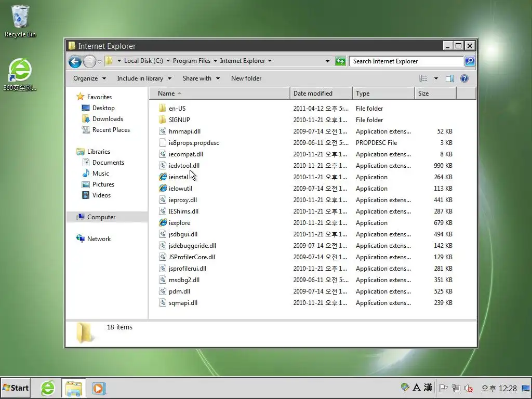The width and height of the screenshot is (532, 399).
Task: Click the Change your view icon
Action: click(x=423, y=78)
